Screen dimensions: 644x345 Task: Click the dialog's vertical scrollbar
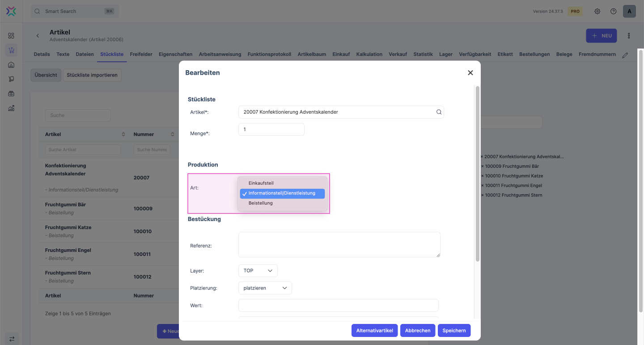click(x=477, y=175)
